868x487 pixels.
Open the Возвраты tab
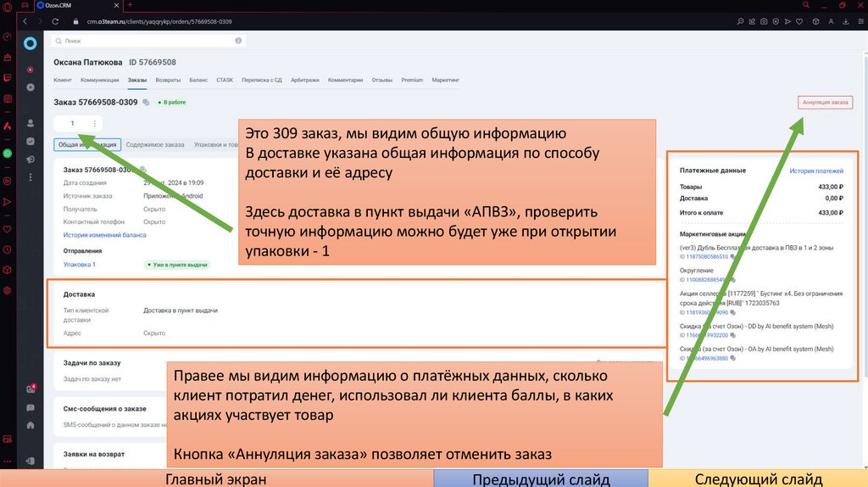169,80
